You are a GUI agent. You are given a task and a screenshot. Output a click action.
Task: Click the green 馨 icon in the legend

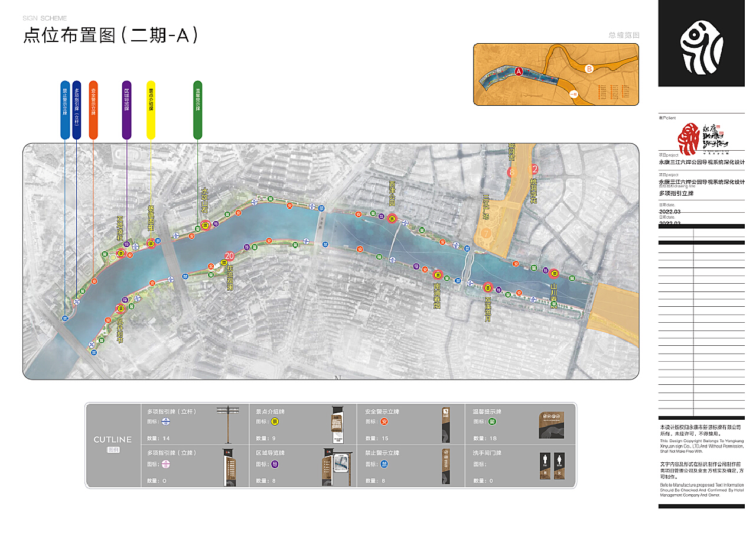point(493,422)
